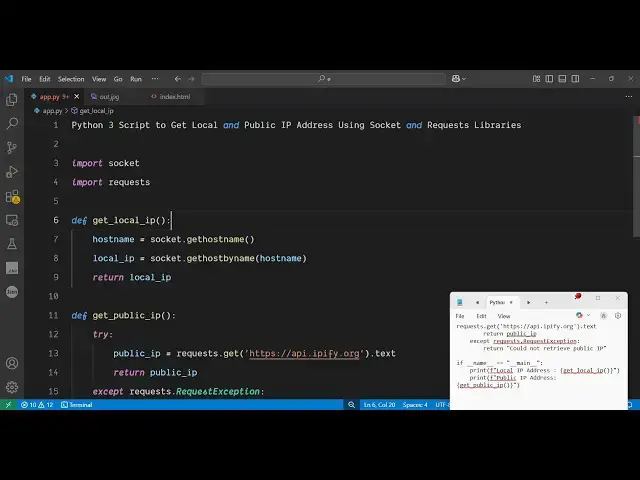Open the Copilot chat menu
The height and width of the screenshot is (480, 640).
[459, 79]
